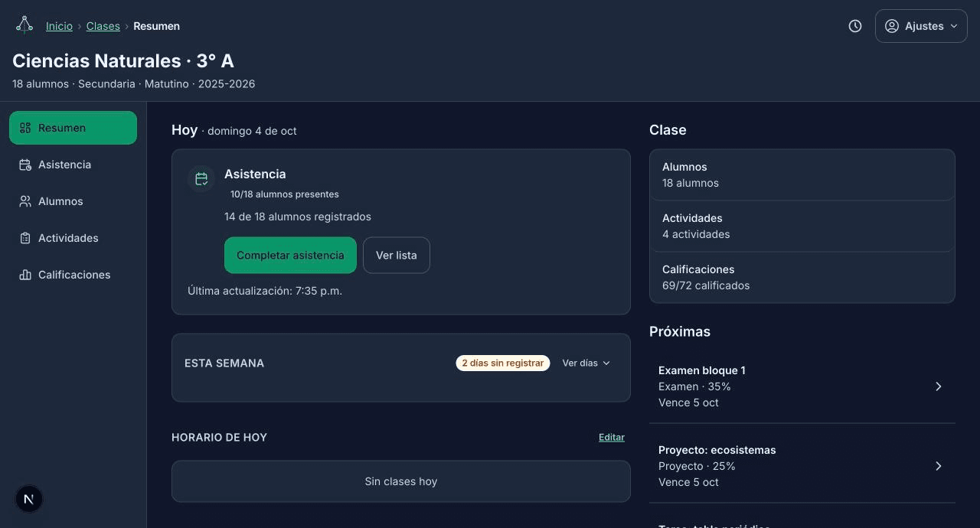Click the 'Próximas' section heading

click(680, 331)
